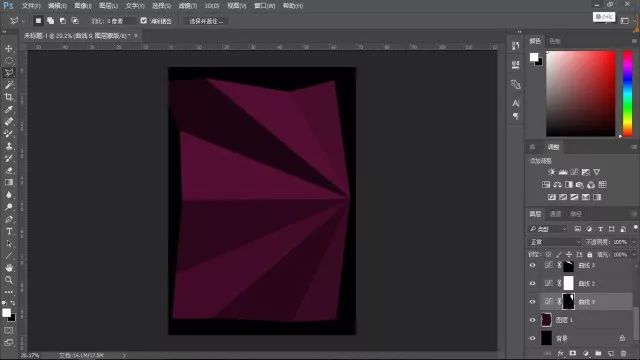
Task: Select the Clone Stamp tool
Action: [9, 146]
